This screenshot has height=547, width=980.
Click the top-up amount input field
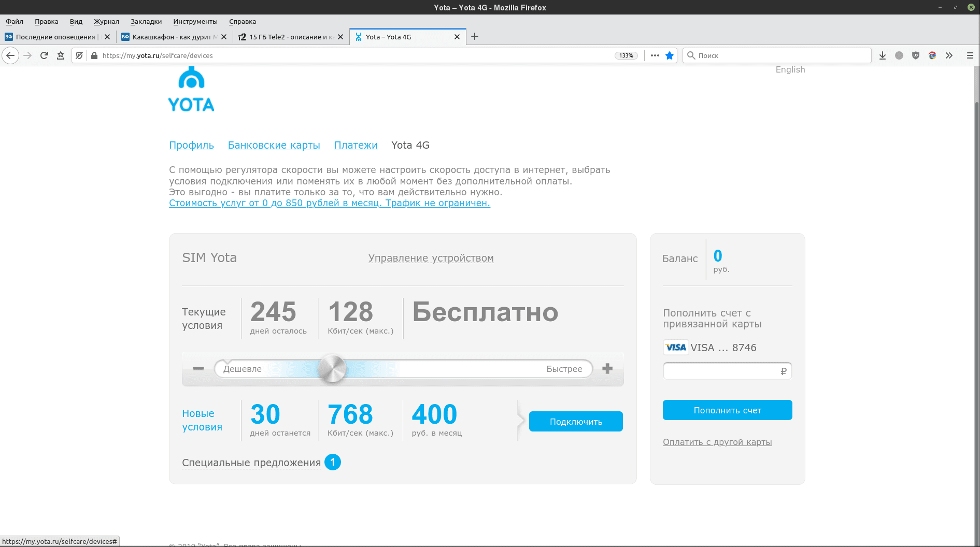click(x=721, y=371)
